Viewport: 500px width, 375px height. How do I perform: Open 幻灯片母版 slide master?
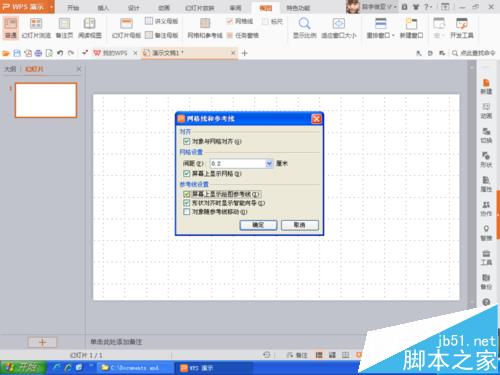click(126, 28)
